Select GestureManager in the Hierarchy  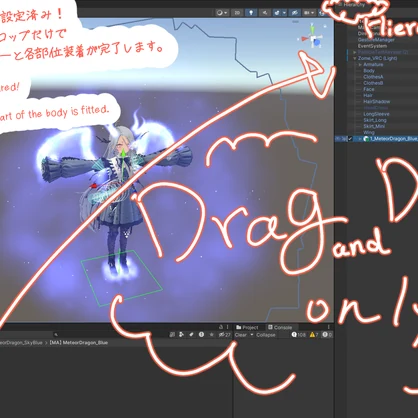pos(376,40)
